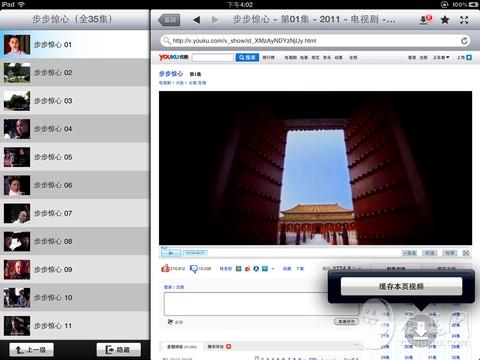Viewport: 480px width, 360px height.
Task: Click the first player option button in control bar
Action: (x=409, y=253)
